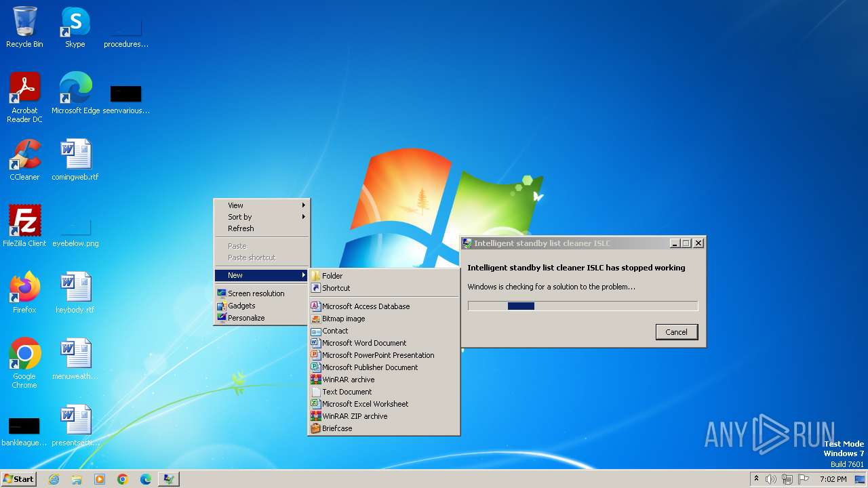Viewport: 868px width, 488px height.
Task: Minimize the ISLC error dialog
Action: (675, 243)
